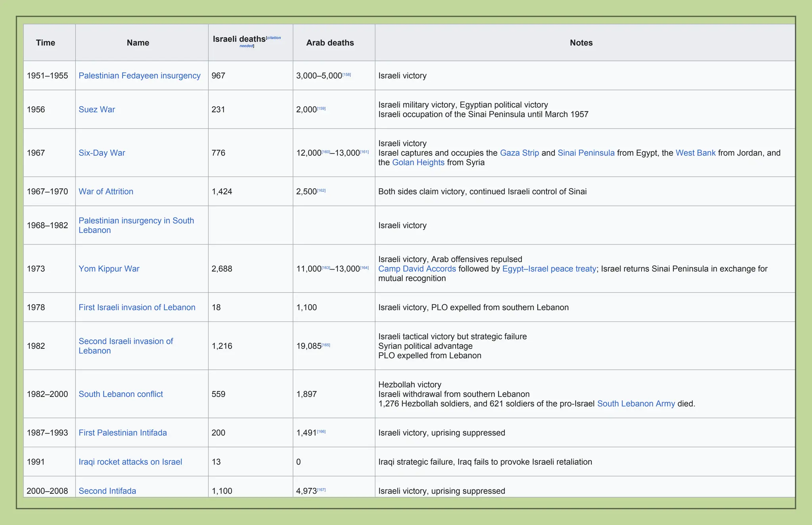Open footnote 165 beside 19,085
Image resolution: width=812 pixels, height=525 pixels.
[326, 345]
